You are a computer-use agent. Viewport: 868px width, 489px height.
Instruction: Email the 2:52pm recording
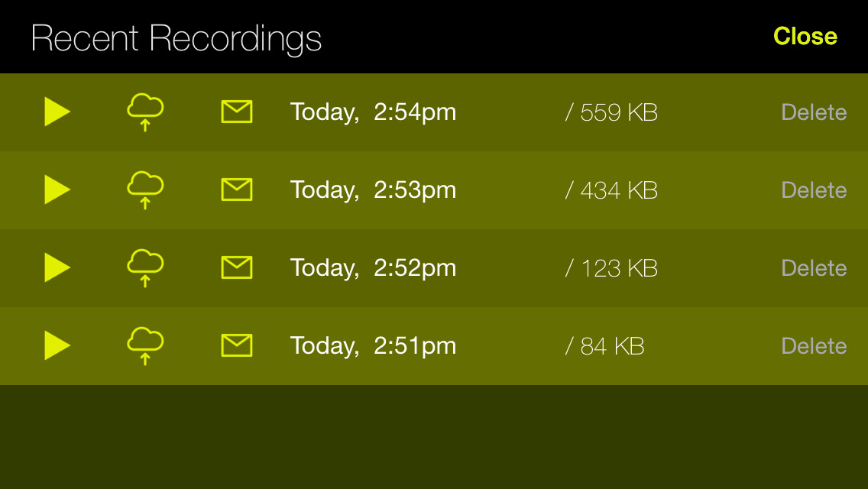click(237, 268)
